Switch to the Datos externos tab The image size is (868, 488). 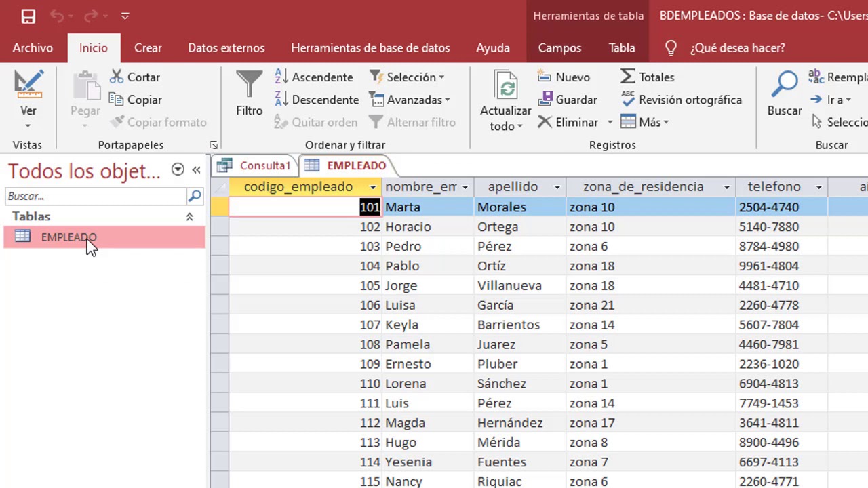click(x=226, y=48)
